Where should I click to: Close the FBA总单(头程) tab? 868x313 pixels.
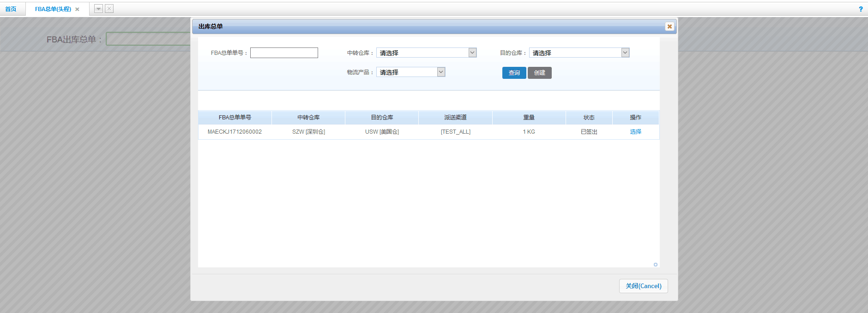click(77, 9)
